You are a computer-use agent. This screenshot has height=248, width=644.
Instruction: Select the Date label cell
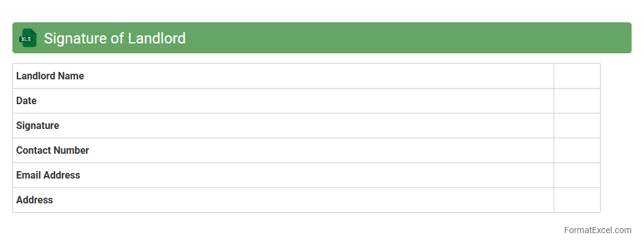[27, 101]
